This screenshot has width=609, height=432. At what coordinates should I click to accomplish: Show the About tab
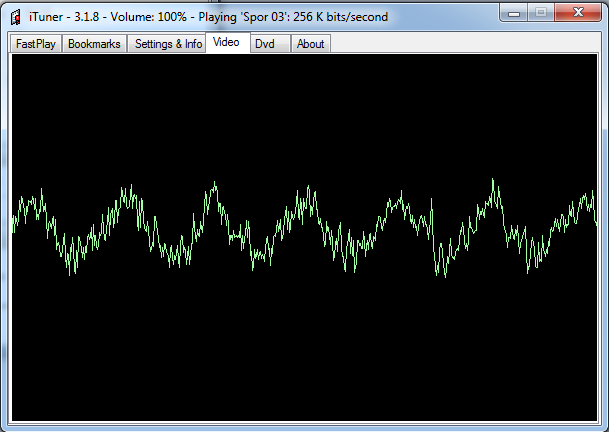310,44
